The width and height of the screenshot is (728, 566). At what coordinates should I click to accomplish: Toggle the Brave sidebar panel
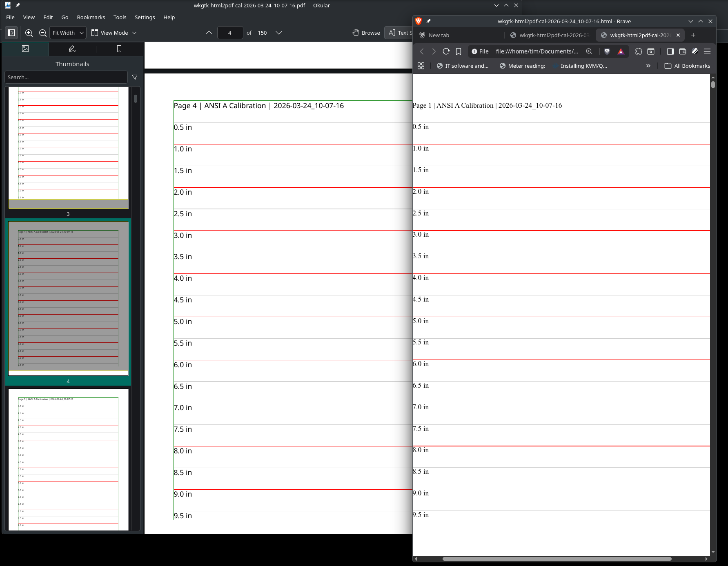(x=670, y=51)
